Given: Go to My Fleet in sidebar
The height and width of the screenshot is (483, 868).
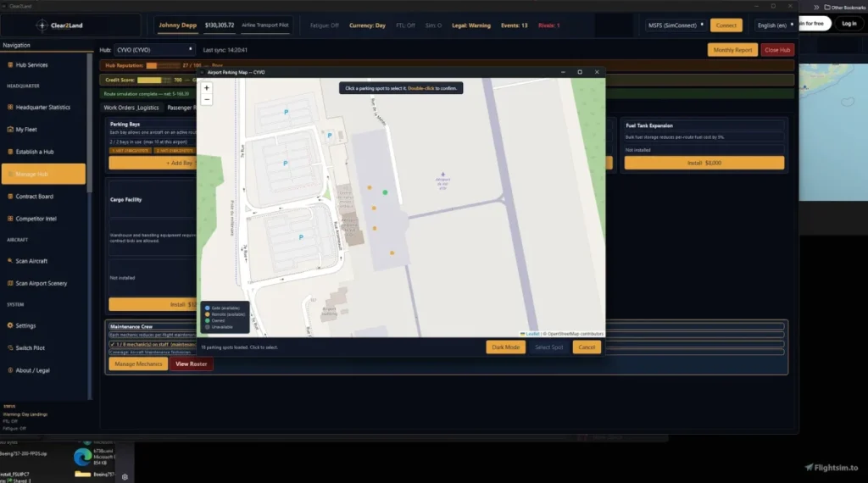Looking at the screenshot, I should tap(26, 130).
